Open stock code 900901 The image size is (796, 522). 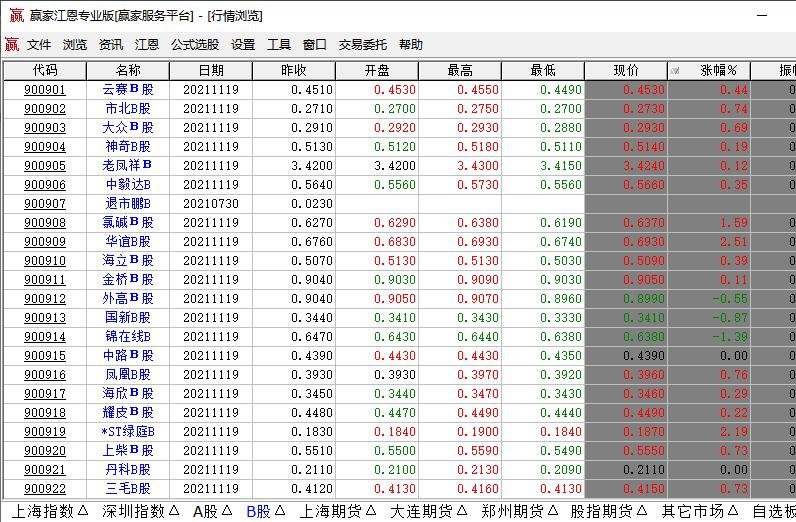coord(45,90)
